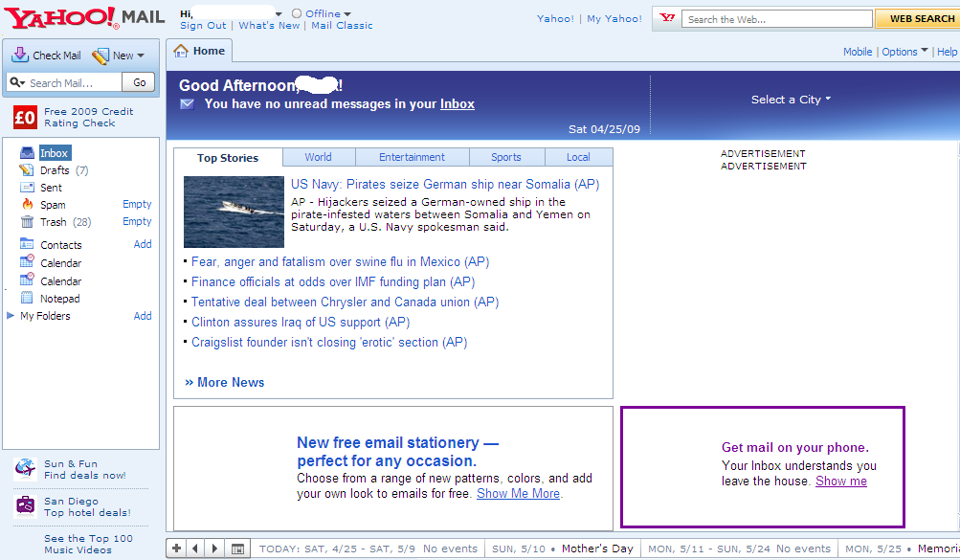The width and height of the screenshot is (960, 560).
Task: Open the Mobile link
Action: (x=858, y=52)
